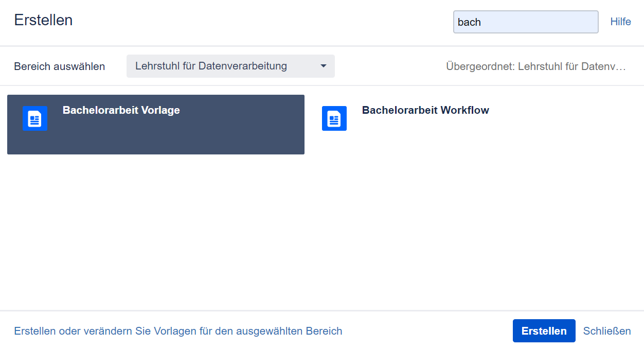Viewport: 644px width, 348px height.
Task: Open the Hilfe link
Action: tap(620, 22)
